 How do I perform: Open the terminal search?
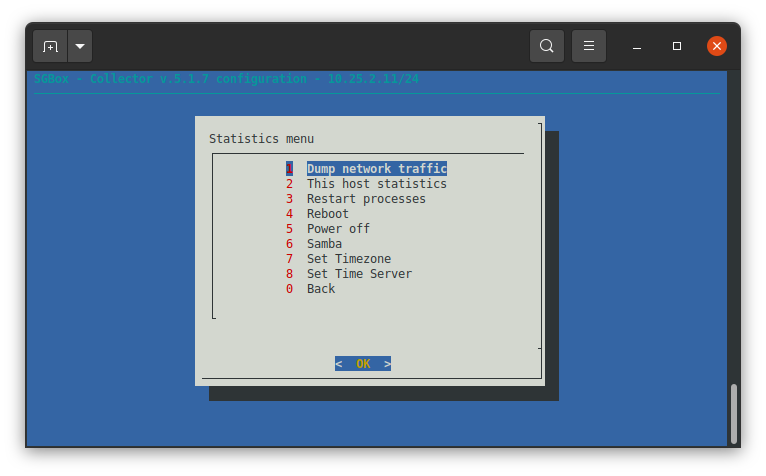point(547,46)
